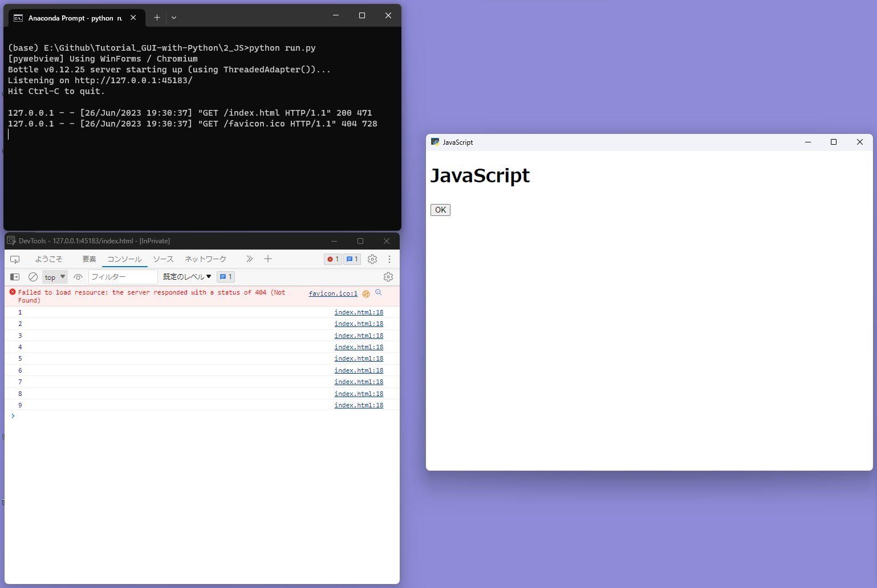Open the 既定のレベル log level dropdown
Viewport: 877px width, 588px height.
(x=187, y=277)
